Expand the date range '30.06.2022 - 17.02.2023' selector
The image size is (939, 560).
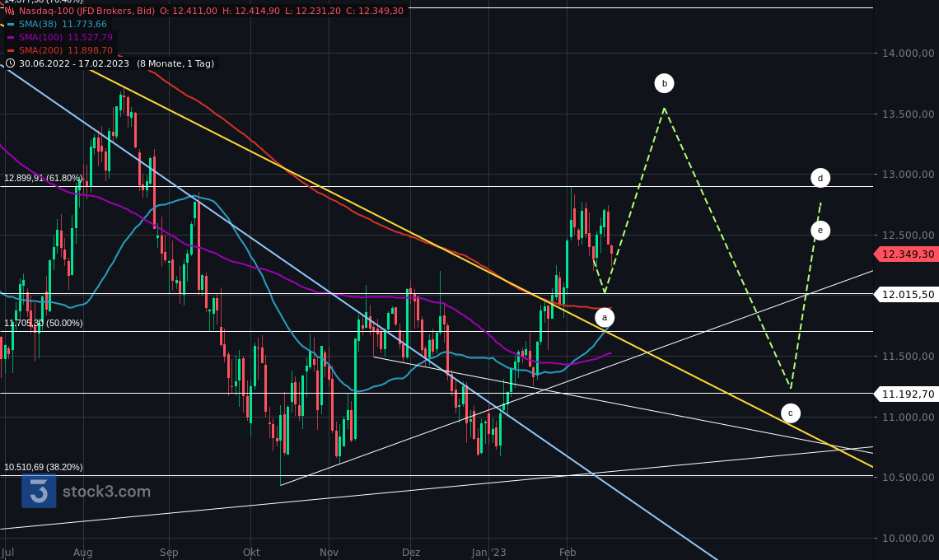tap(74, 63)
